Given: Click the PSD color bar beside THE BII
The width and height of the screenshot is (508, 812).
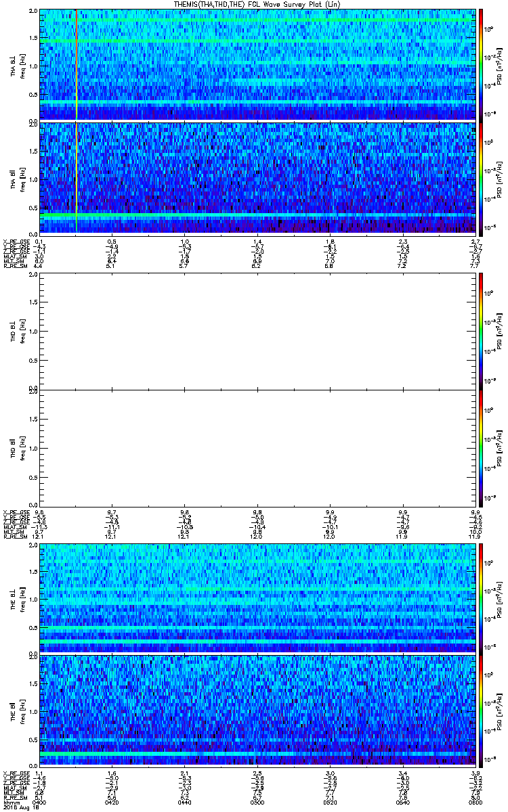Looking at the screenshot, I should pyautogui.click(x=481, y=711).
